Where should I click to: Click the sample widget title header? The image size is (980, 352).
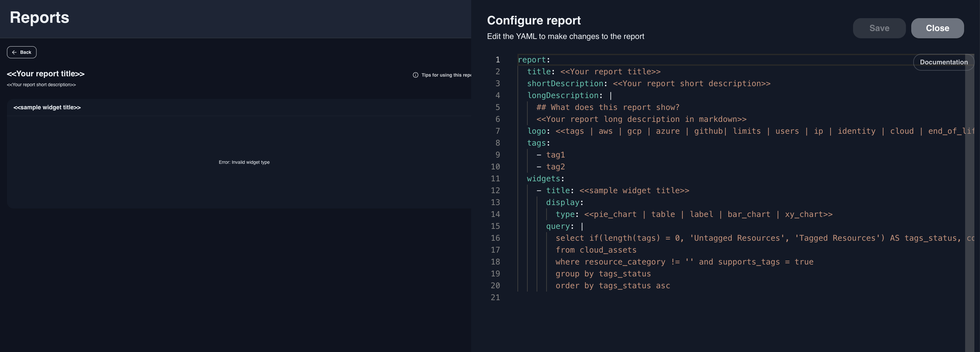pyautogui.click(x=47, y=108)
